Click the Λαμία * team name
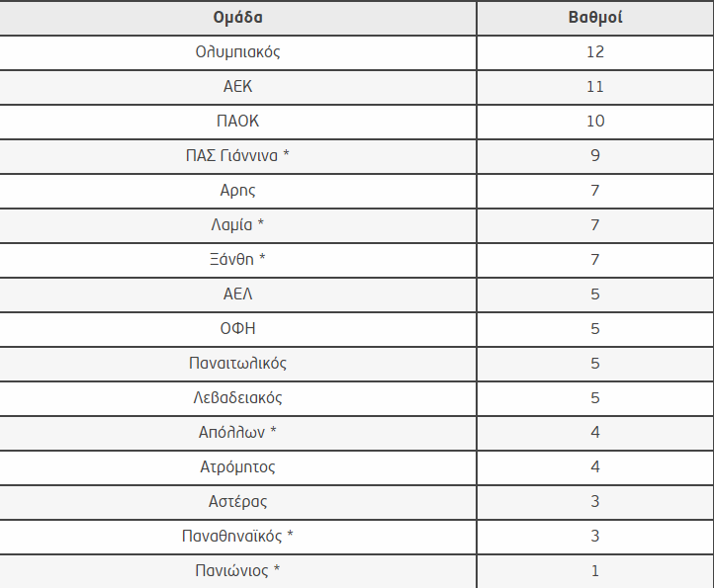Viewport: 714px width, 588px height. (x=237, y=224)
